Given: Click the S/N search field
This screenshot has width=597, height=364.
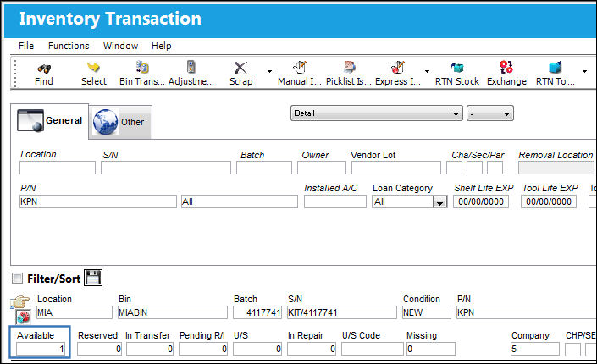Looking at the screenshot, I should 166,168.
